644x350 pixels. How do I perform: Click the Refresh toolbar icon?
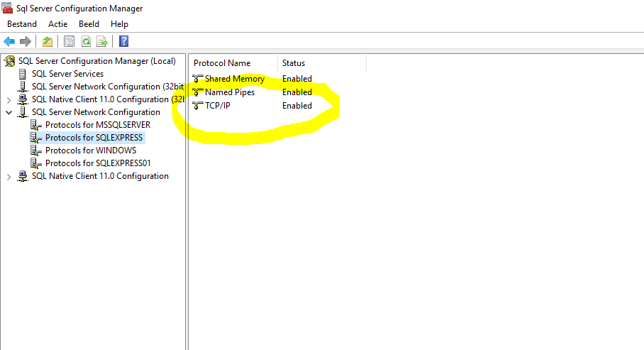(86, 41)
